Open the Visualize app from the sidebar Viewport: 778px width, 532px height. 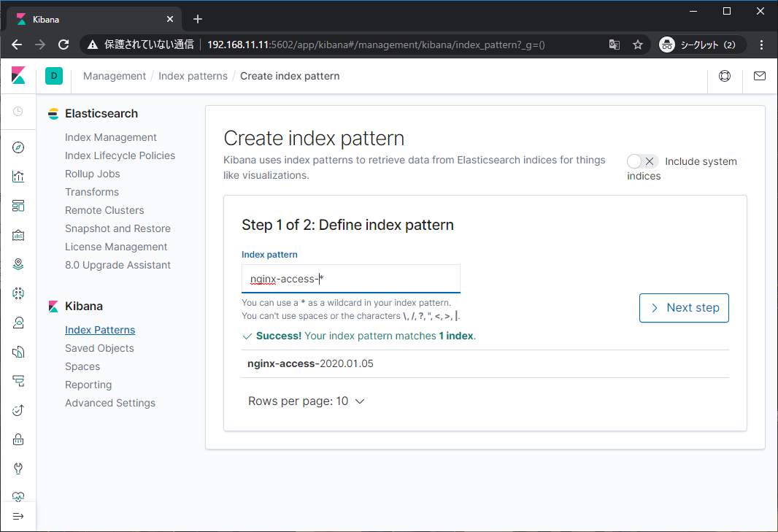(18, 176)
